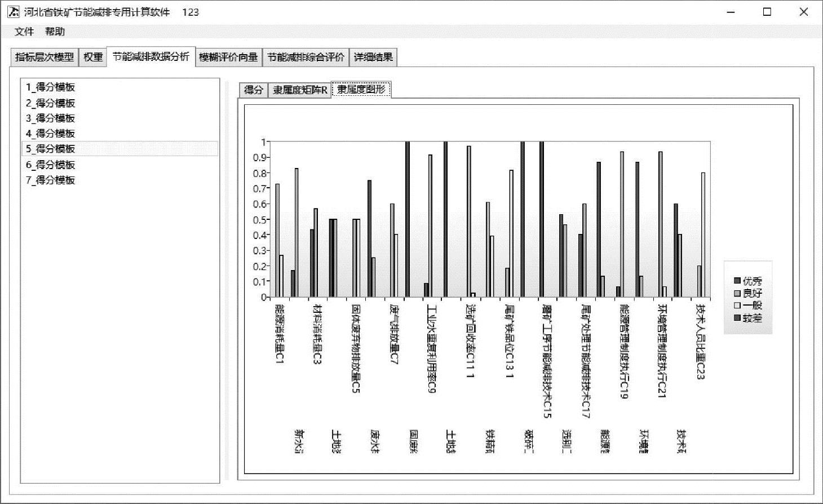Click the 良好 legend color swatch
This screenshot has width=823, height=504.
tap(737, 293)
